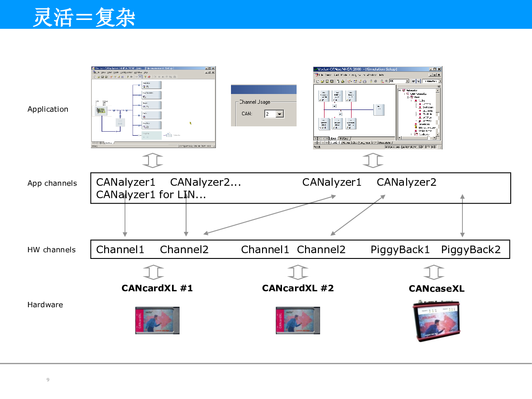Click the CANcardXL #2 hardware image
This screenshot has height=399, width=532.
coord(298,320)
